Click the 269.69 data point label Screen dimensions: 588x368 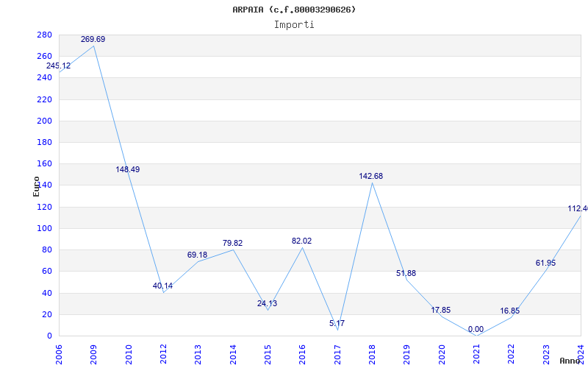pos(93,40)
